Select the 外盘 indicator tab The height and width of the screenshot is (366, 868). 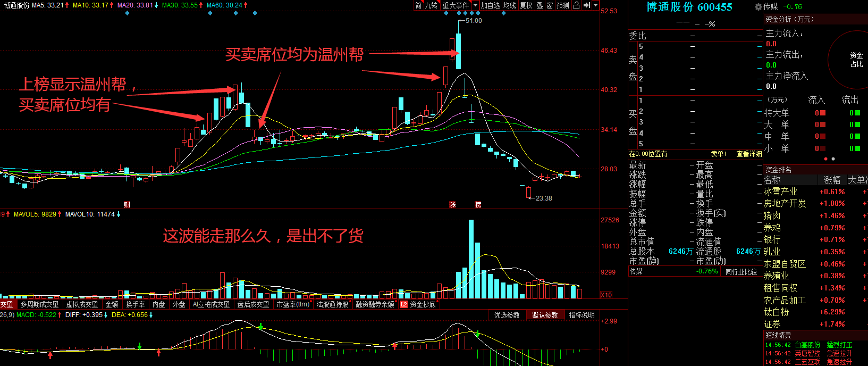(x=179, y=304)
